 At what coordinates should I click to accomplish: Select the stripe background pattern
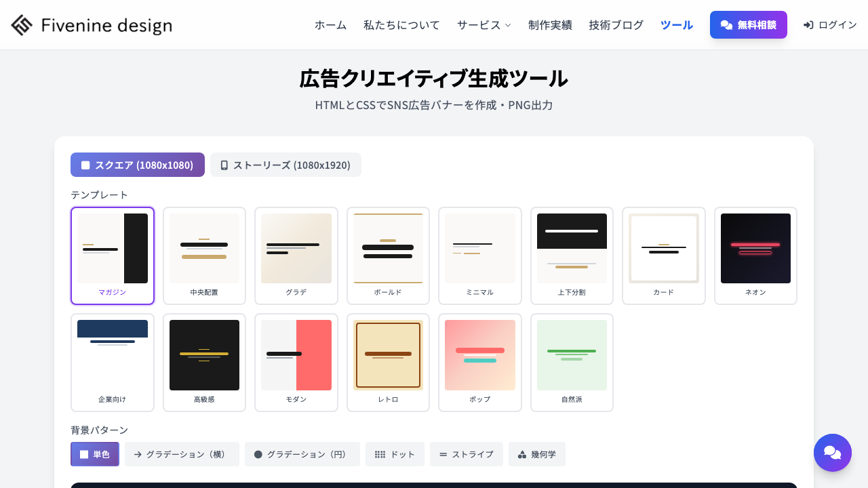click(x=466, y=454)
